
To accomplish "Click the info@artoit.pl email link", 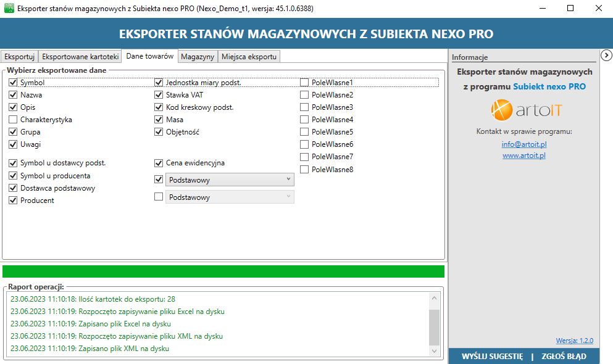I will [523, 144].
